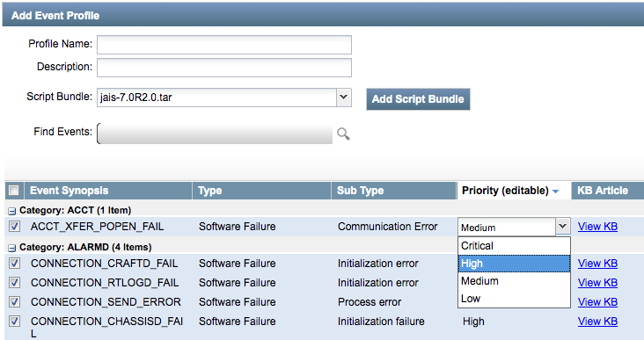Toggle the select-all checkbox in table header

pyautogui.click(x=14, y=191)
